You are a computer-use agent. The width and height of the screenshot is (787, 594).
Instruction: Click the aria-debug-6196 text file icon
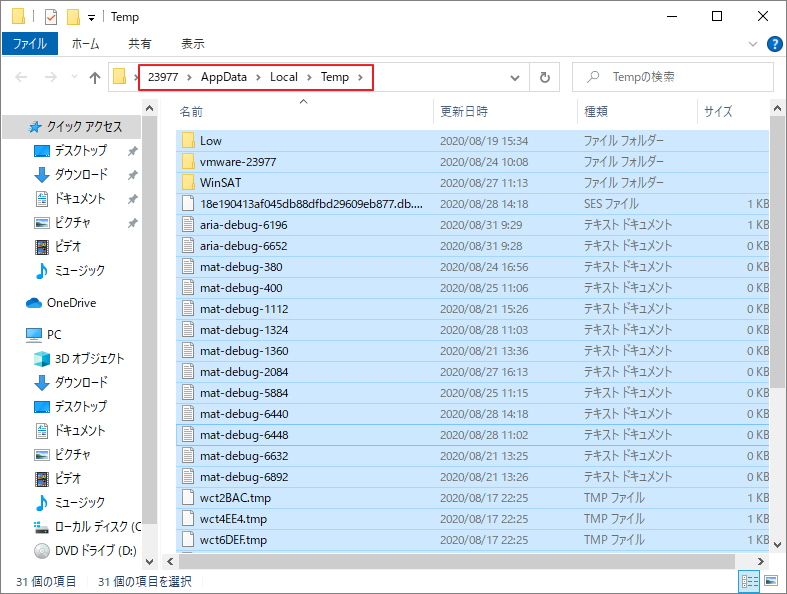pos(188,225)
